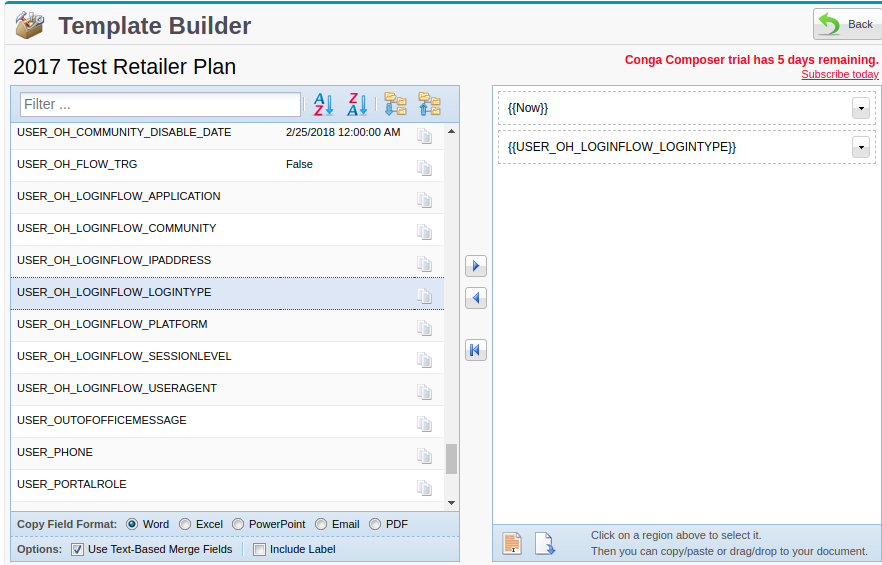Select the Excel copy format
Viewport: 882px width, 565px height.
click(x=186, y=524)
